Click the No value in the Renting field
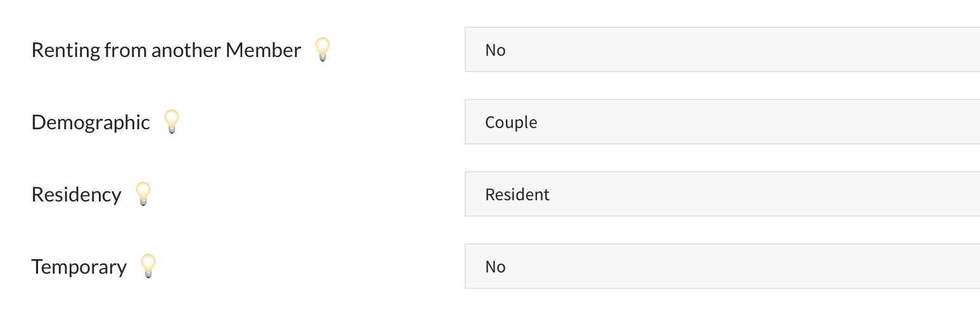980x332 pixels. click(x=495, y=50)
